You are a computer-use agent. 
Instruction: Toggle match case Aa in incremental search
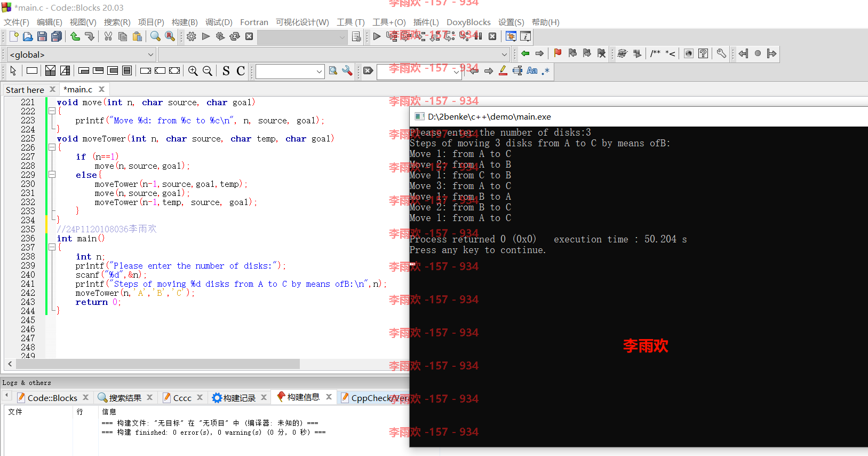pyautogui.click(x=532, y=70)
